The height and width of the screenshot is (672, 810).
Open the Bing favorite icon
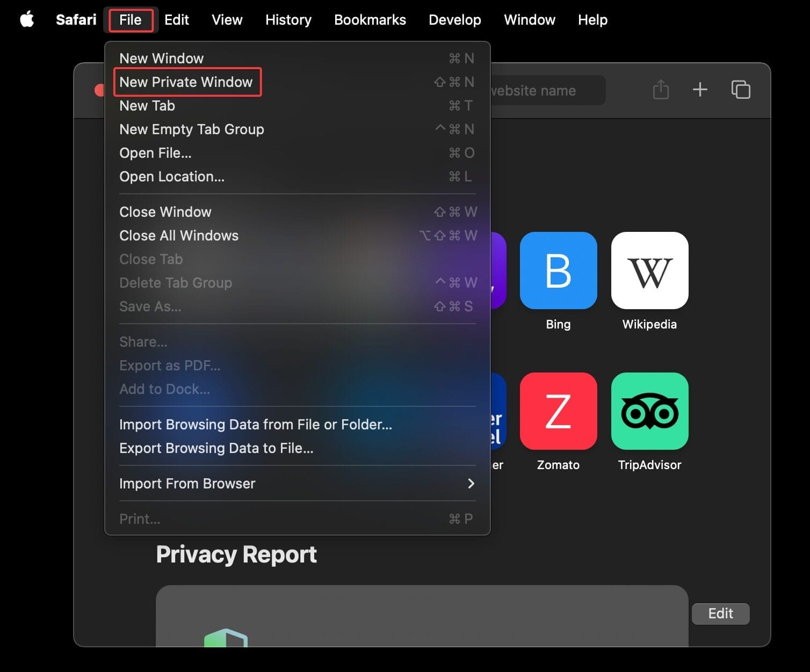pyautogui.click(x=558, y=271)
